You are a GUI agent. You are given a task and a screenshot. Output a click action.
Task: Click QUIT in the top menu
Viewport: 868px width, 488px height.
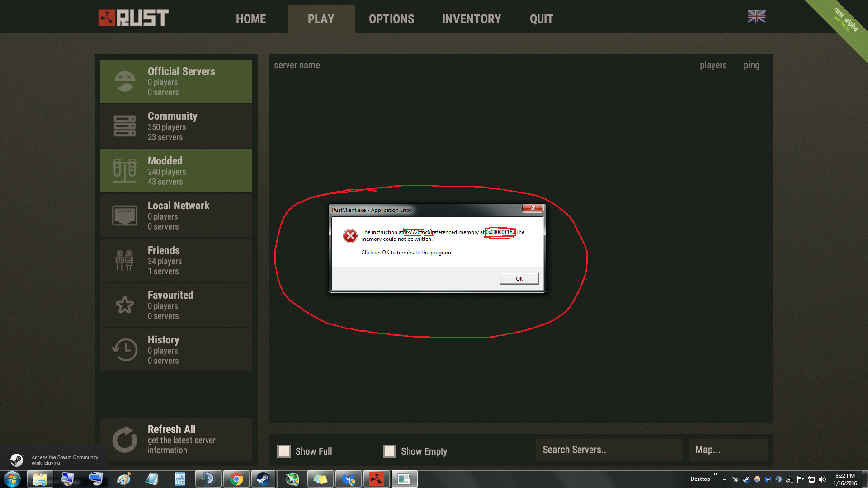(541, 19)
